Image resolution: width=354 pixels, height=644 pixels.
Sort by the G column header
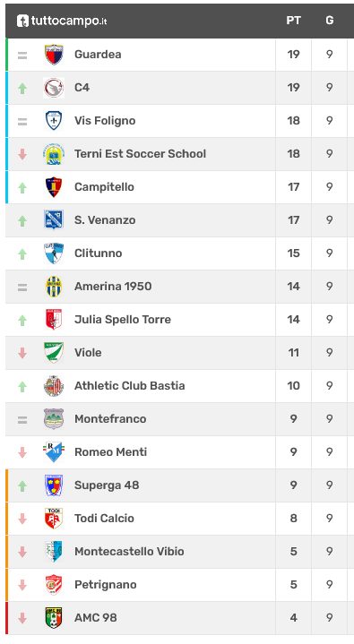pyautogui.click(x=329, y=21)
